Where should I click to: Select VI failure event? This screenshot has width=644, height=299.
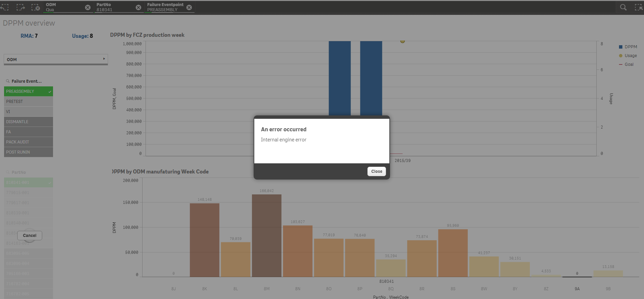pos(28,112)
